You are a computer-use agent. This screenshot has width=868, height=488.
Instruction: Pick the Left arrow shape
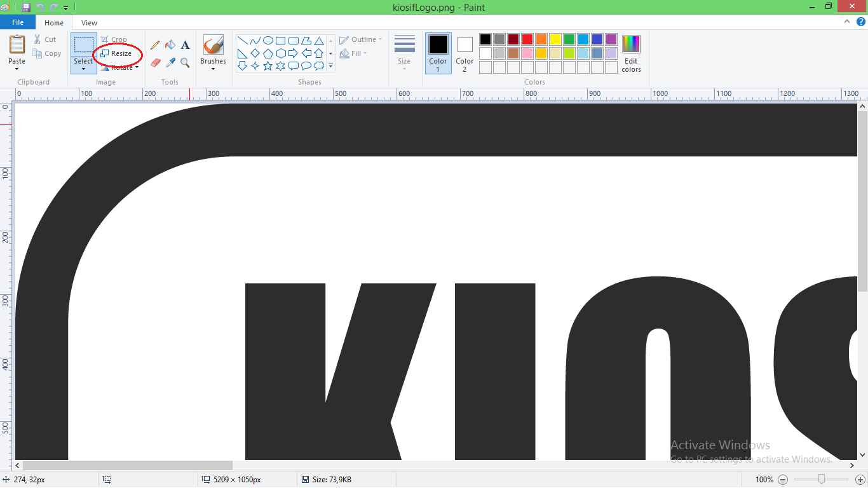306,53
